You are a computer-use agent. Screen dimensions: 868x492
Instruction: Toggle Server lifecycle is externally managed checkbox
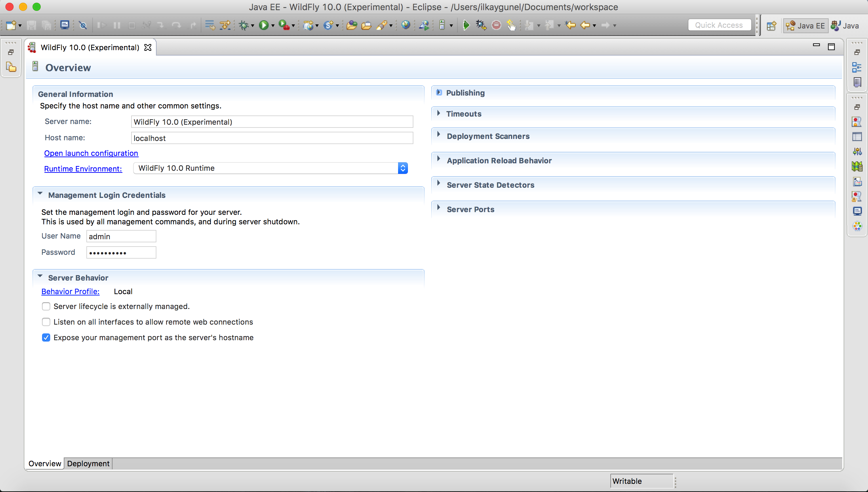point(46,306)
